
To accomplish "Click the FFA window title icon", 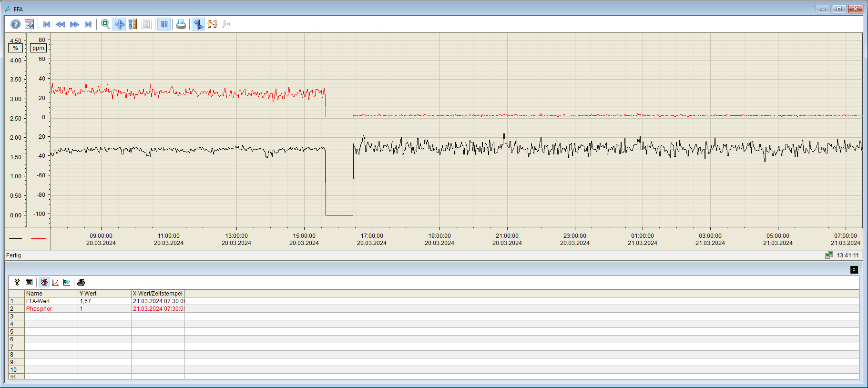I will tap(8, 9).
